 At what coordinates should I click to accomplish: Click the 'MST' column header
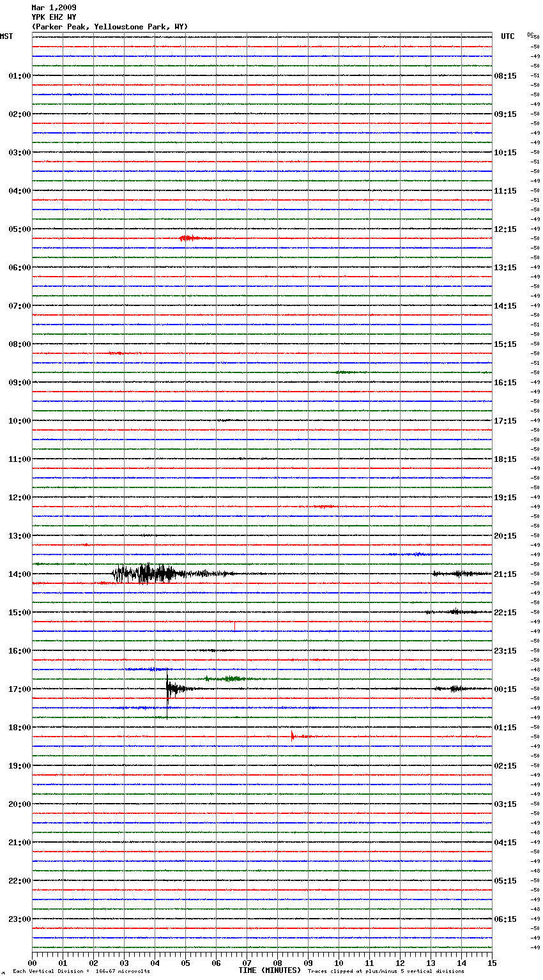coord(6,36)
